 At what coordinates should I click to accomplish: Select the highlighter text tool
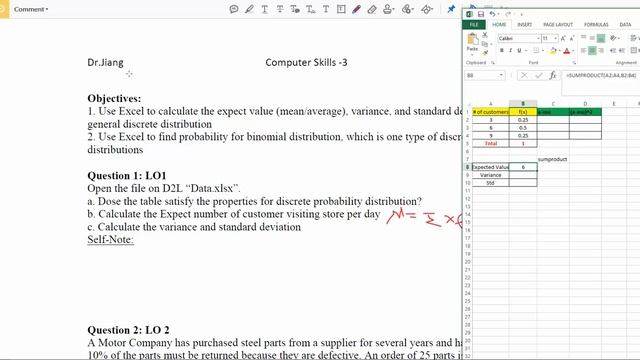[249, 9]
